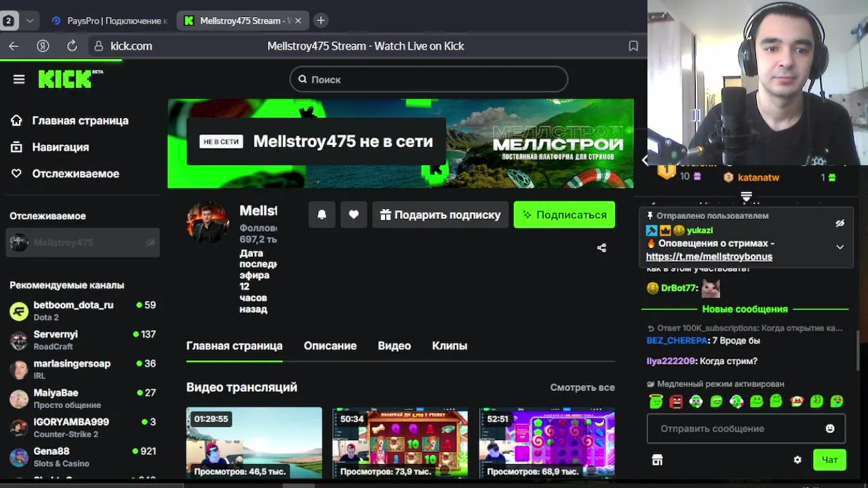Click Ilya222209 username in chat

coord(671,361)
